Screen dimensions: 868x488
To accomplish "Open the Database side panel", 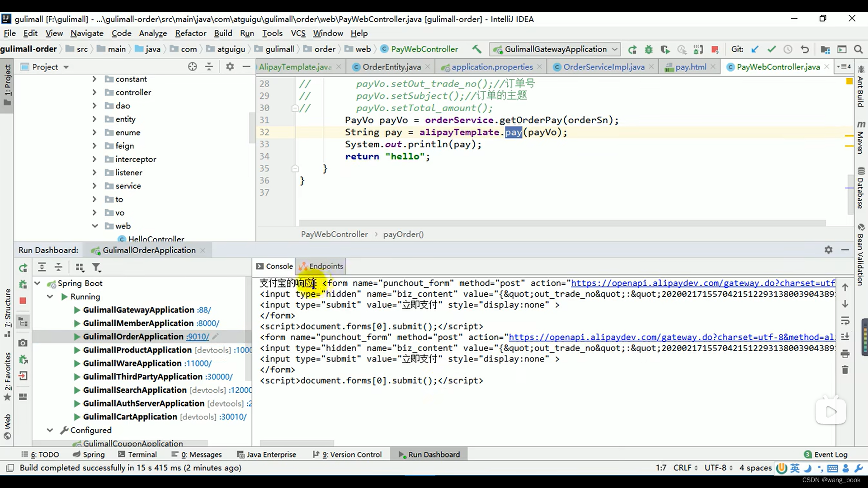I will coord(861,188).
